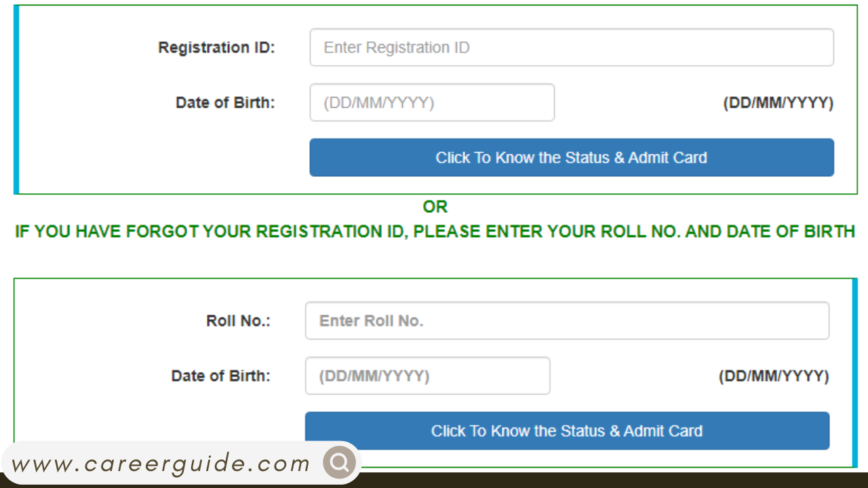Viewport: 868px width, 488px height.
Task: Click the search magnifier icon near careerguide.com
Action: click(x=338, y=463)
